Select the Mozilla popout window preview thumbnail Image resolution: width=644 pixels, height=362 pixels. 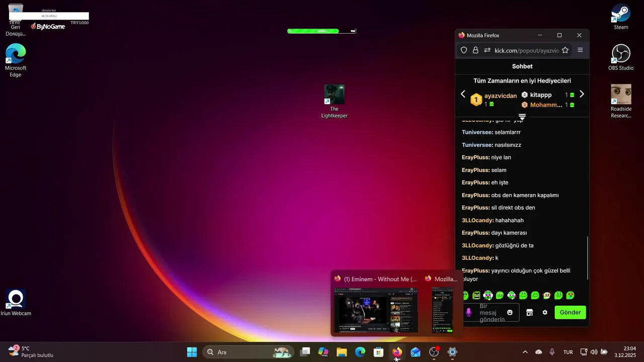(x=443, y=310)
